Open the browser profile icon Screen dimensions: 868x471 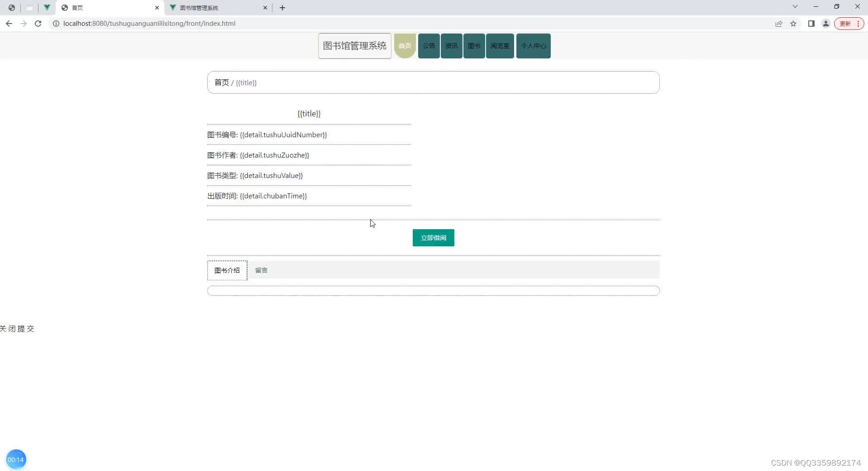[826, 24]
